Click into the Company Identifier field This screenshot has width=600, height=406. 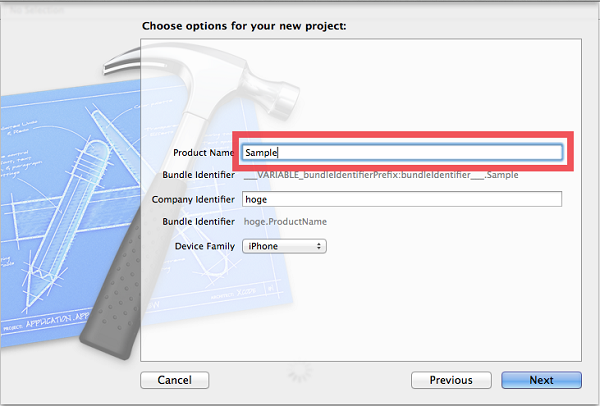coord(402,199)
